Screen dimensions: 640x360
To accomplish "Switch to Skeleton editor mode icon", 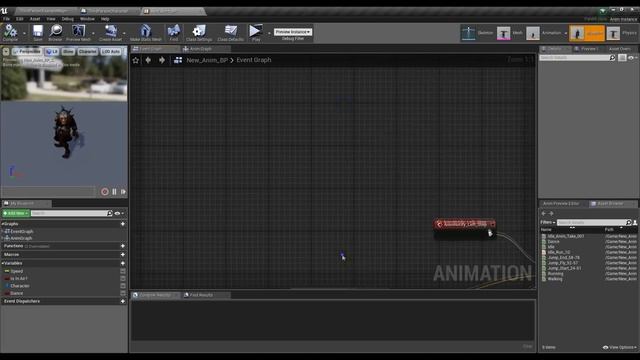I will click(468, 33).
